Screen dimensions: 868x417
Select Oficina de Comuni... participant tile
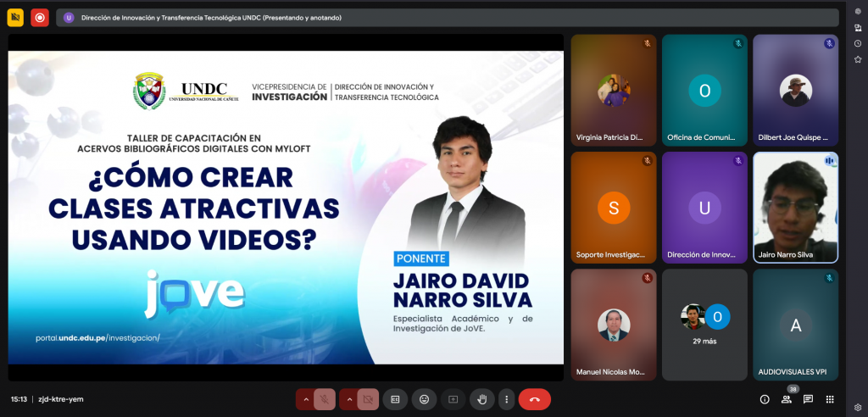click(x=704, y=91)
